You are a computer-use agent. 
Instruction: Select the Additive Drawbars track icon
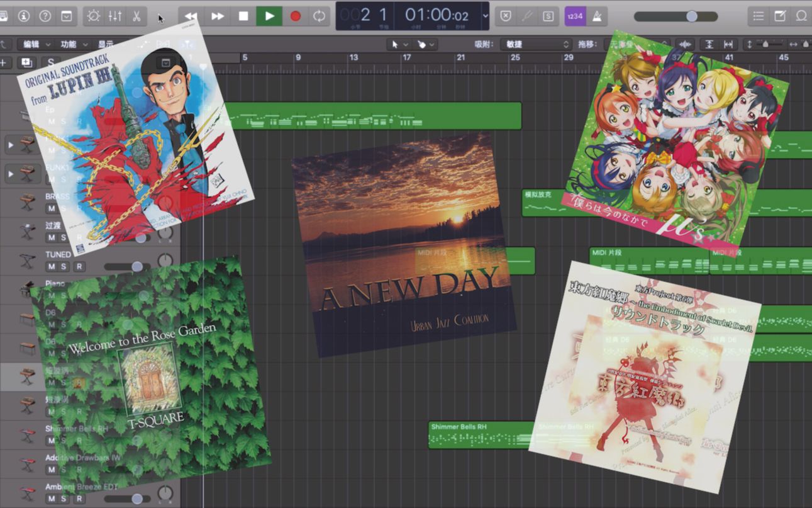click(27, 463)
